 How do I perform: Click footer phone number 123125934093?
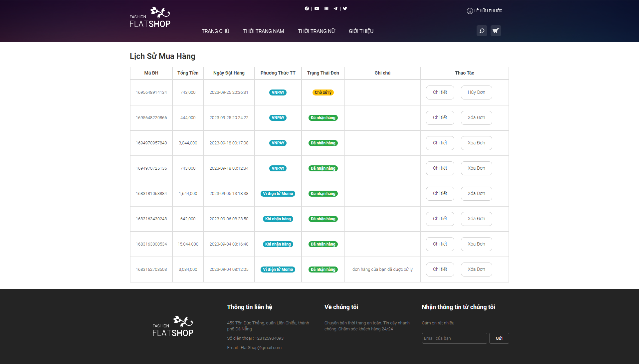[269, 338]
